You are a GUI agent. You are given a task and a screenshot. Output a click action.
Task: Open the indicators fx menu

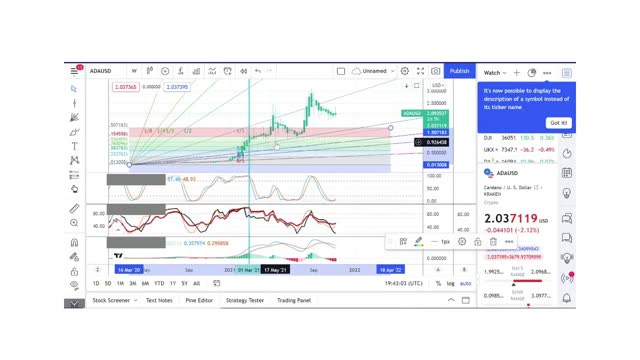click(x=181, y=71)
